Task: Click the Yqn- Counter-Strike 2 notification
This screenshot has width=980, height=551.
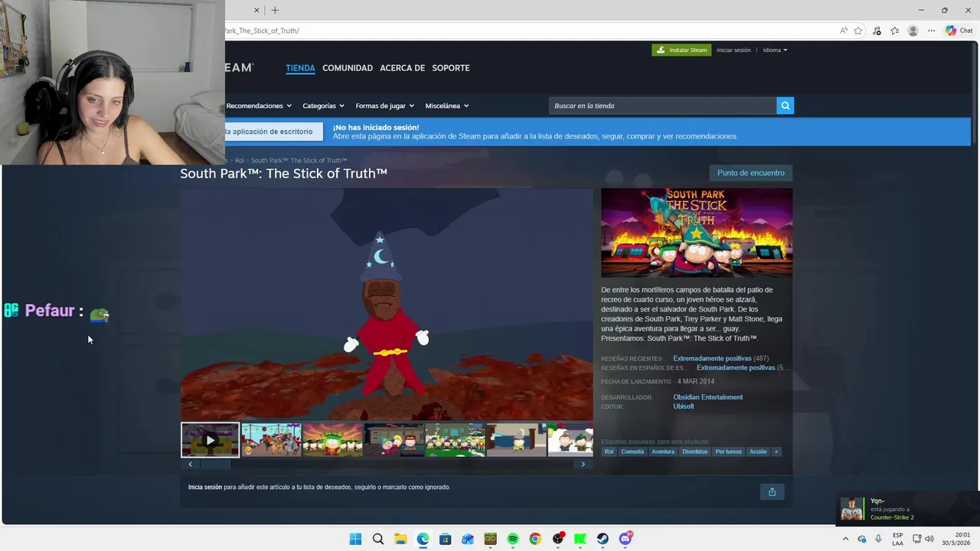Action: [908, 509]
